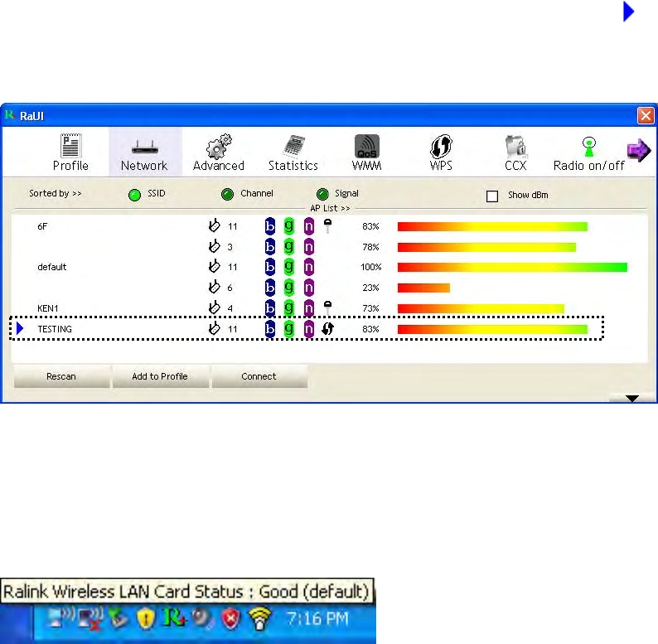This screenshot has width=658, height=644.
Task: Click the taskbar clock showing 7:16 PM
Action: [317, 618]
